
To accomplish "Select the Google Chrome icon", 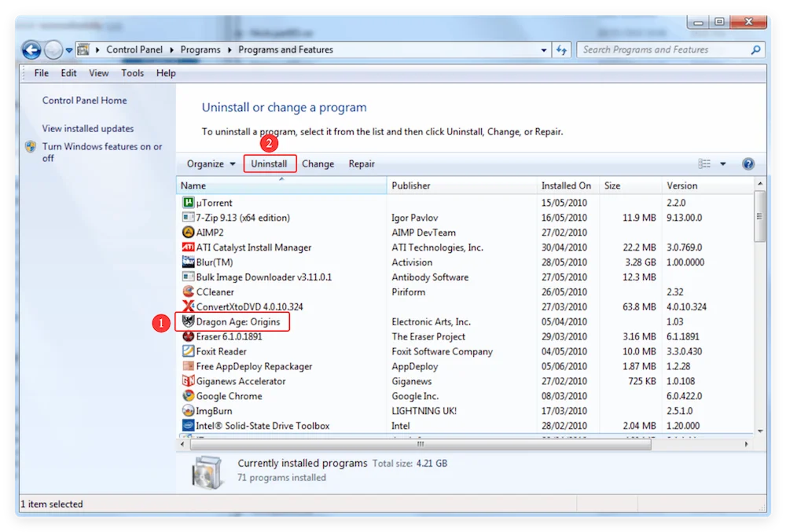I will point(188,396).
